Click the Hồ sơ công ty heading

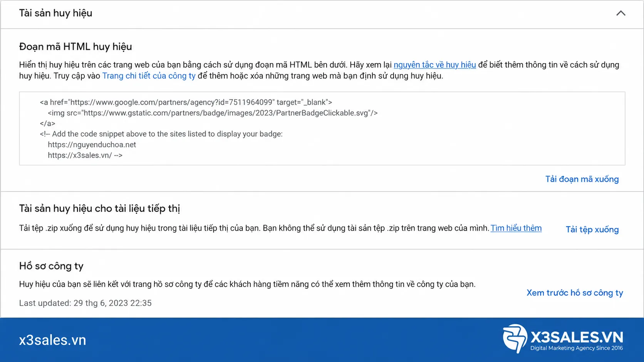(51, 266)
